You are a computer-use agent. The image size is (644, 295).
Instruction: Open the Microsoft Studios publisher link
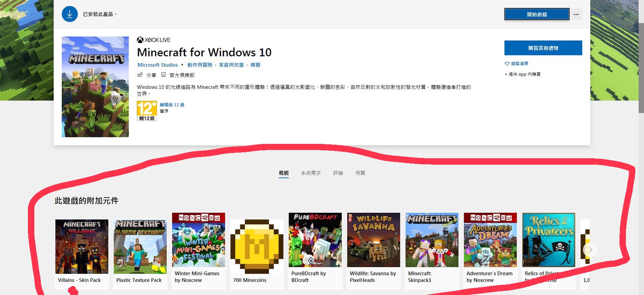tap(157, 65)
